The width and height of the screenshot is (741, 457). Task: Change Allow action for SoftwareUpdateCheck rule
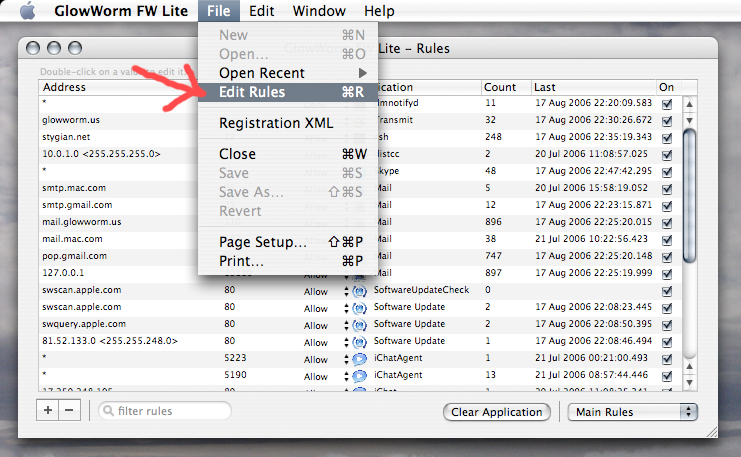point(326,292)
